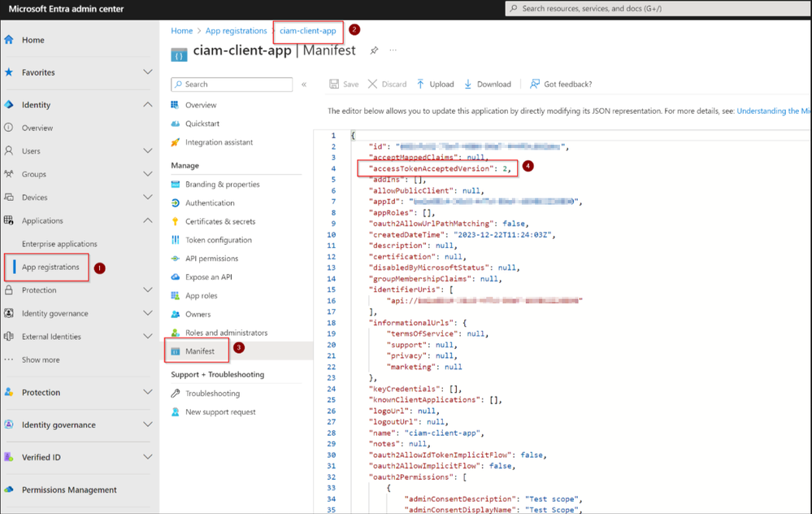The image size is (812, 514).
Task: Click the Favorites star icon
Action: click(x=9, y=72)
